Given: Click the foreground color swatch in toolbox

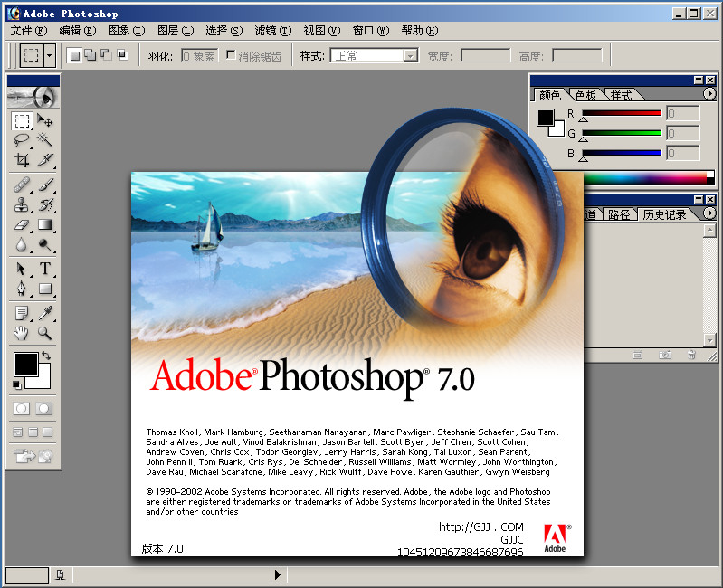Looking at the screenshot, I should tap(25, 365).
